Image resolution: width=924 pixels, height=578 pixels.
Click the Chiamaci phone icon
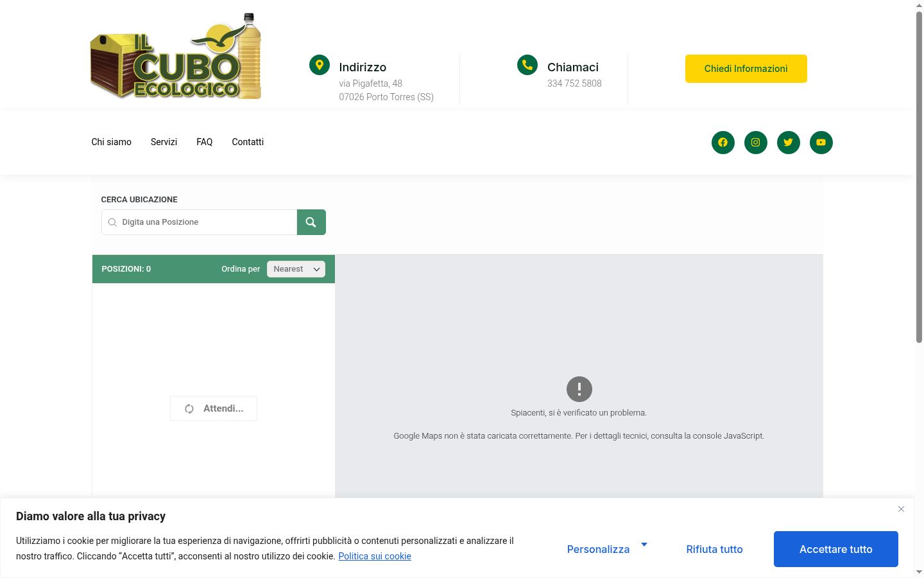(x=527, y=65)
